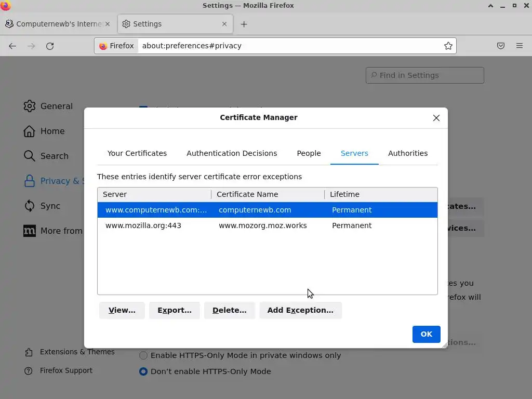Switch to the People tab
532x399 pixels.
point(309,153)
